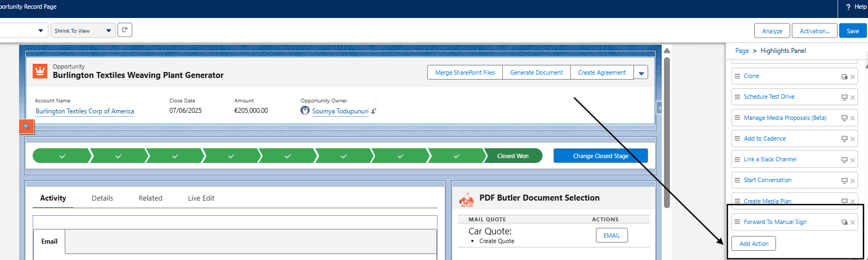Click the orange search magnifier icon on canvas edge
This screenshot has height=260, width=868.
(26, 126)
